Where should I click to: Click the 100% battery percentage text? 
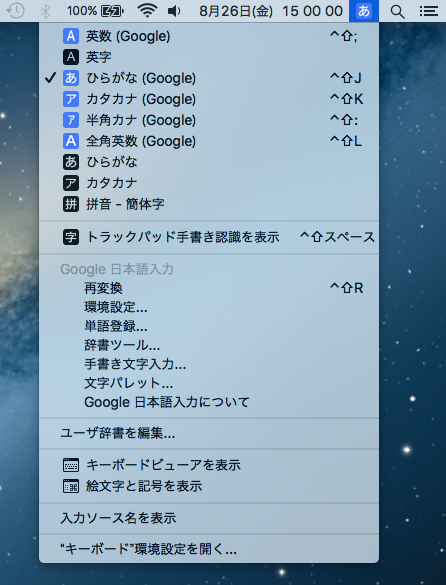tap(82, 11)
